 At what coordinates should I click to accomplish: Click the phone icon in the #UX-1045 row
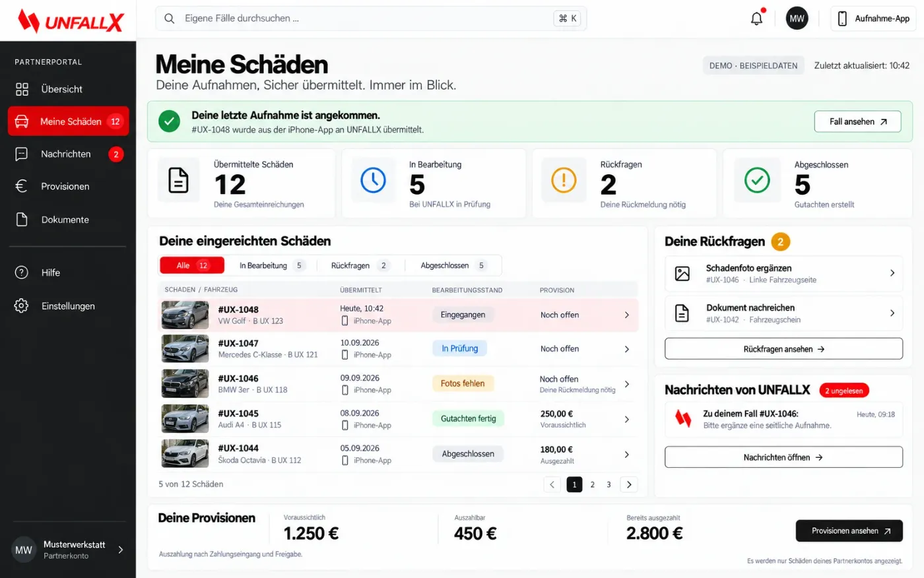[x=345, y=425]
